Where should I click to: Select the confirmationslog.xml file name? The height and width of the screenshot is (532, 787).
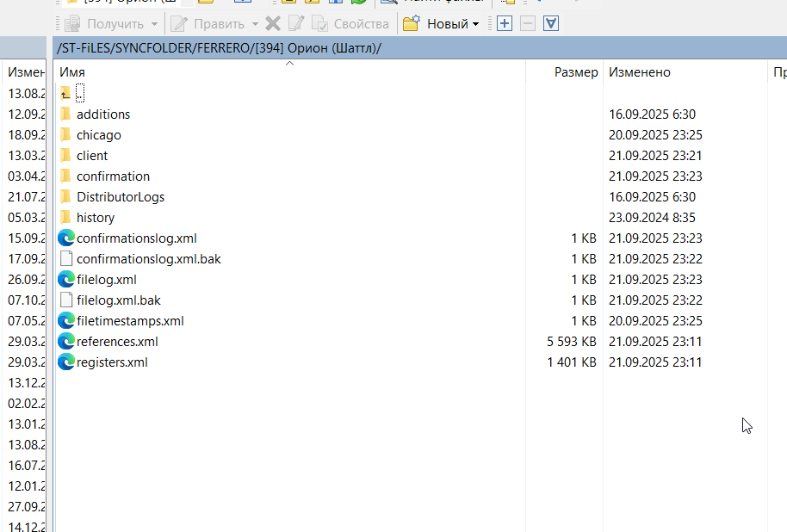click(137, 238)
